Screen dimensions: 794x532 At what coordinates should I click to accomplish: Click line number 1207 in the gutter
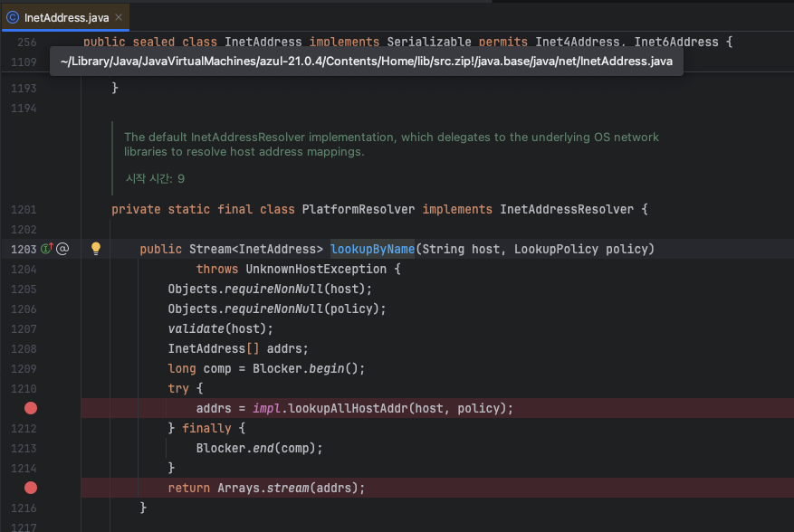coord(24,329)
